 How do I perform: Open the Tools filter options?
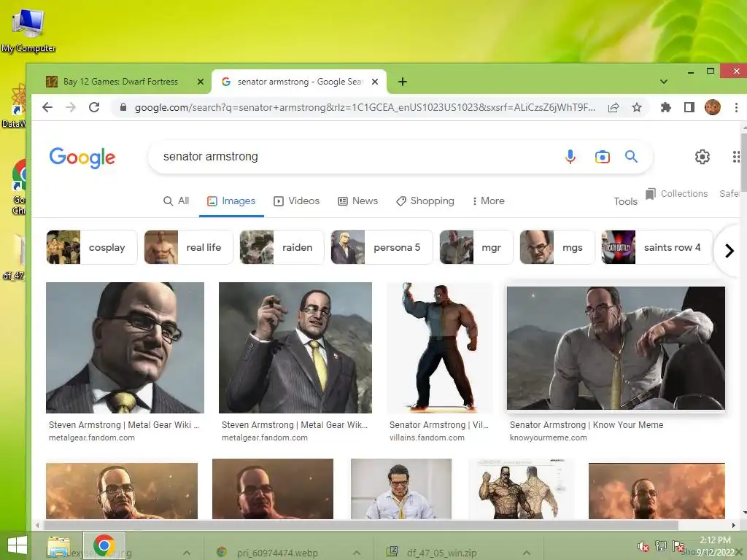[625, 201]
